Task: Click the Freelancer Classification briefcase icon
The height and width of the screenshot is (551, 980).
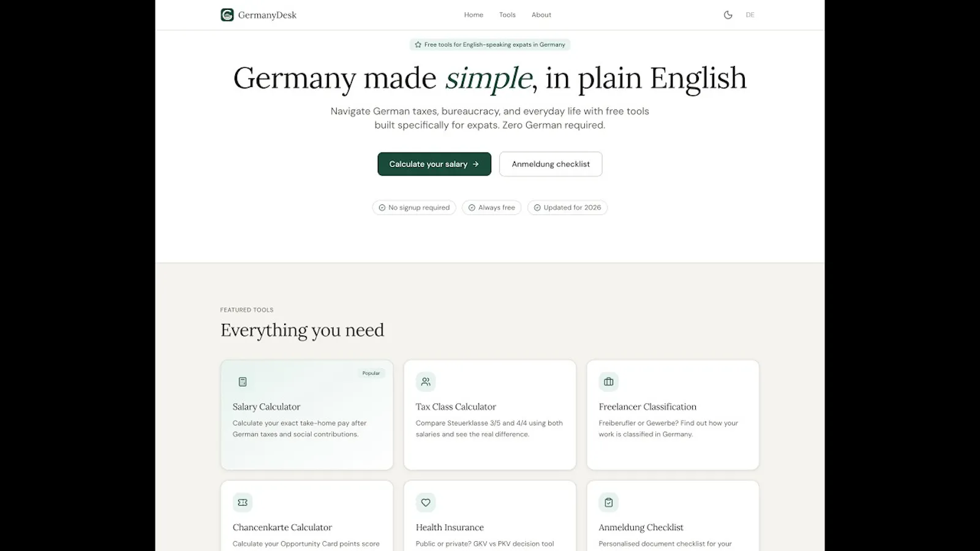Action: pos(609,382)
